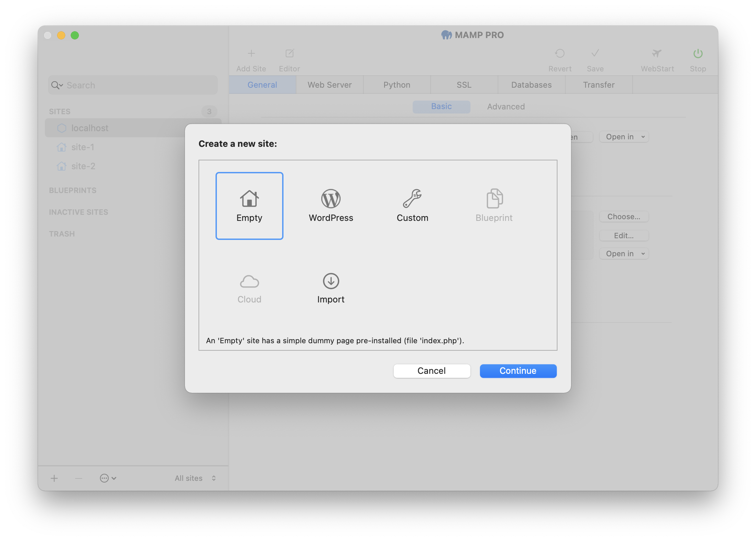Click the plus button at sidebar bottom
Image resolution: width=756 pixels, height=541 pixels.
click(54, 478)
